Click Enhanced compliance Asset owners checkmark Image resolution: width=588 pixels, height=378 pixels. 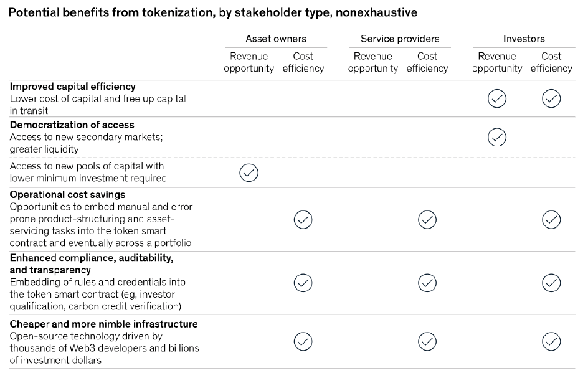[303, 283]
